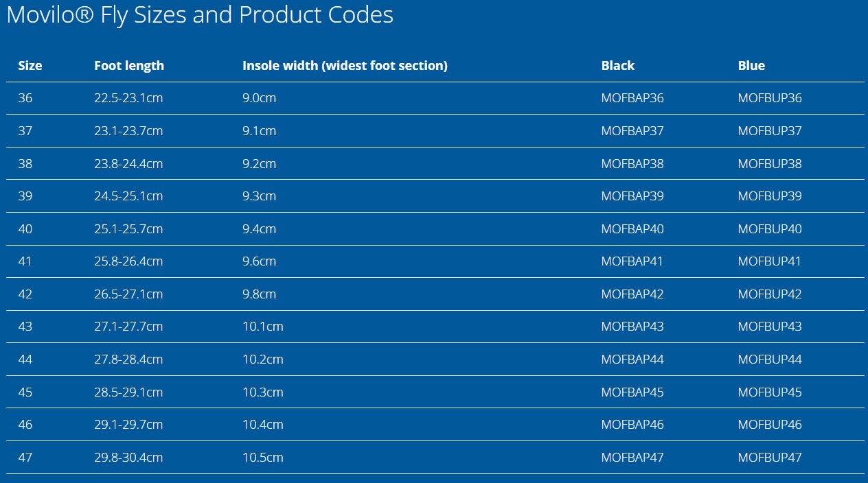This screenshot has width=868, height=483.
Task: Click the Movilo Fly Sizes heading
Action: [200, 15]
